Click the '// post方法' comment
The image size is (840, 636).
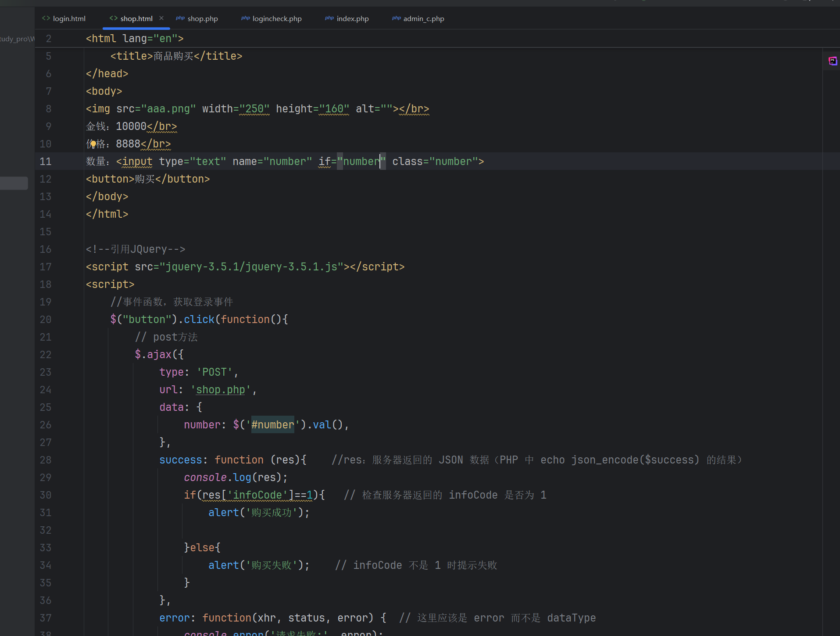pos(166,337)
